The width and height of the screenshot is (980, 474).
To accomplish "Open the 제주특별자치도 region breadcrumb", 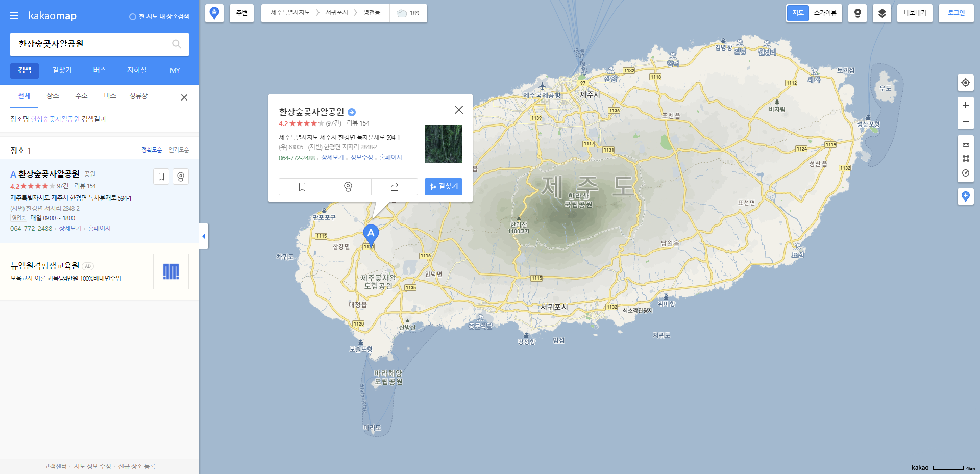I will 290,13.
